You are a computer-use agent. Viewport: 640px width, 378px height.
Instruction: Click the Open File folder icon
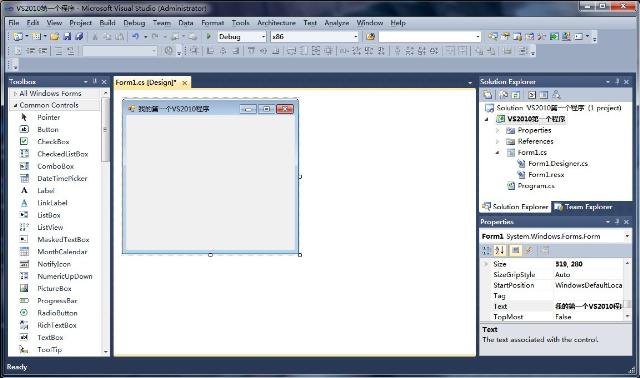pos(54,37)
